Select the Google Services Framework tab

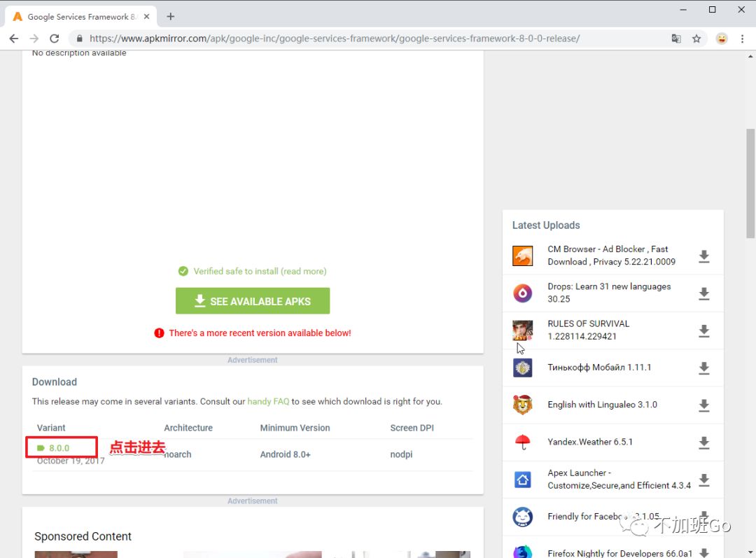tap(81, 16)
